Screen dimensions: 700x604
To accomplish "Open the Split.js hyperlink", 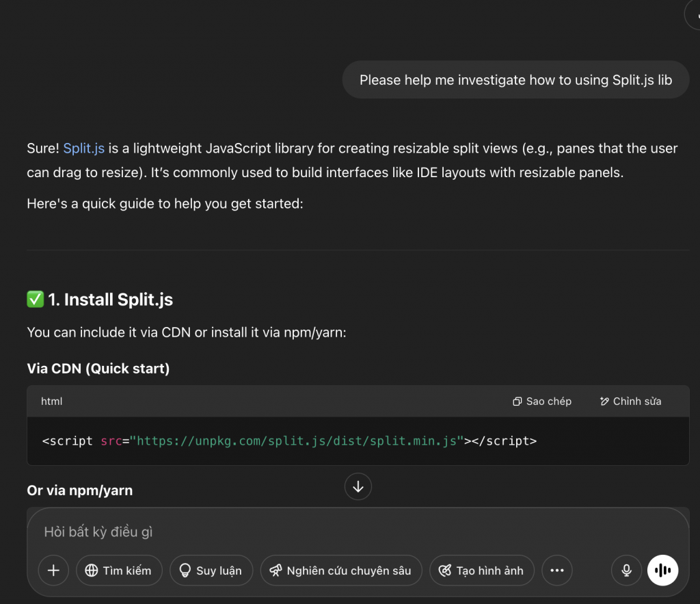I will pyautogui.click(x=84, y=148).
